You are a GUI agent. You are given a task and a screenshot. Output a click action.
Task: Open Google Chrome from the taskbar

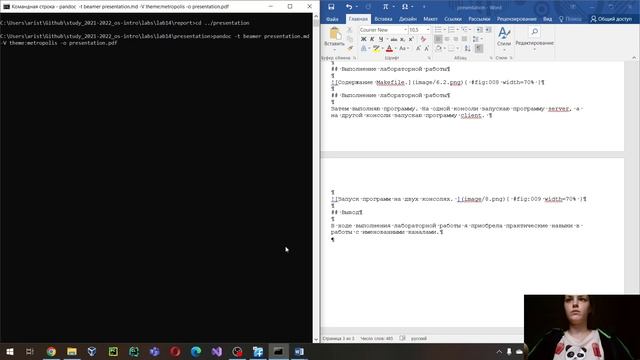coord(51,351)
